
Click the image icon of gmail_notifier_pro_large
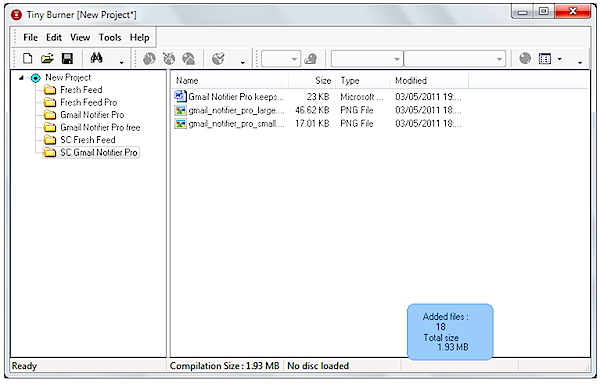click(x=180, y=111)
